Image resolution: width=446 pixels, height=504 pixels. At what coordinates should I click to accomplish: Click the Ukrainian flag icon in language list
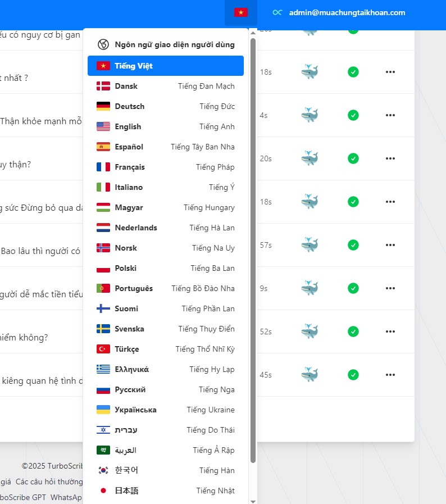tap(103, 410)
